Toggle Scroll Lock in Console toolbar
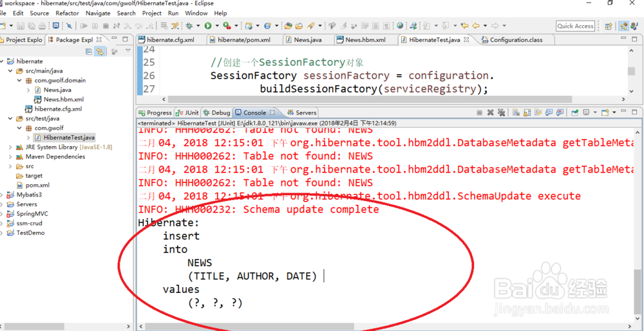The image size is (644, 331). point(527,113)
